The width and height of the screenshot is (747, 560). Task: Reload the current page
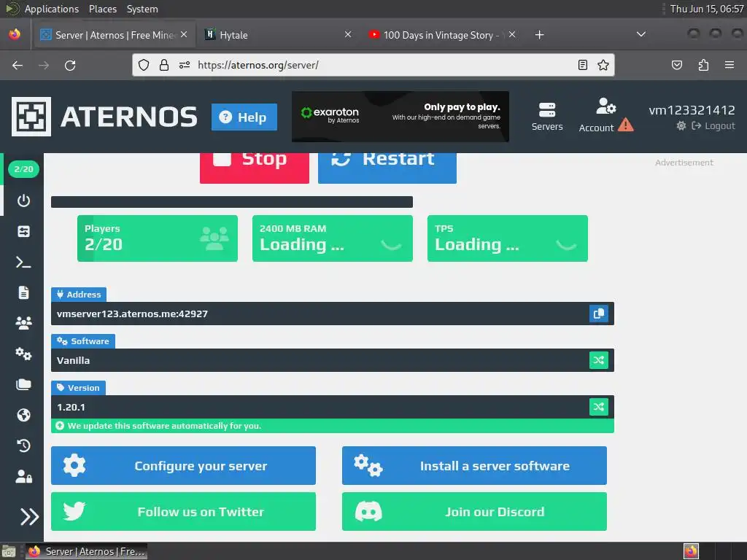coord(70,65)
